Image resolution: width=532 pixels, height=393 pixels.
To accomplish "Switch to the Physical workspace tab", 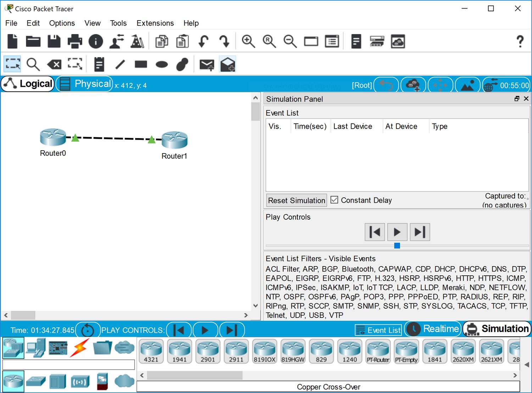I will 85,84.
